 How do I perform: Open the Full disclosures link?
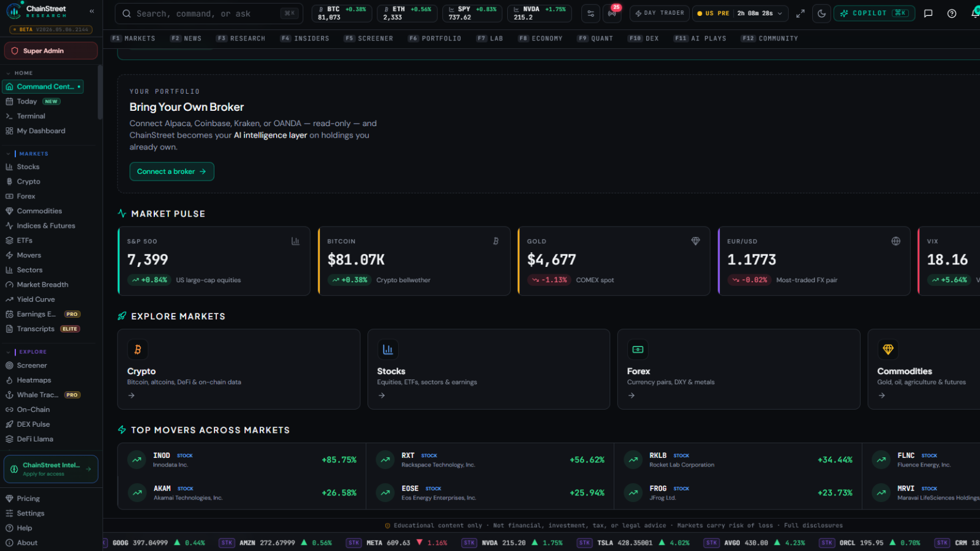point(813,525)
